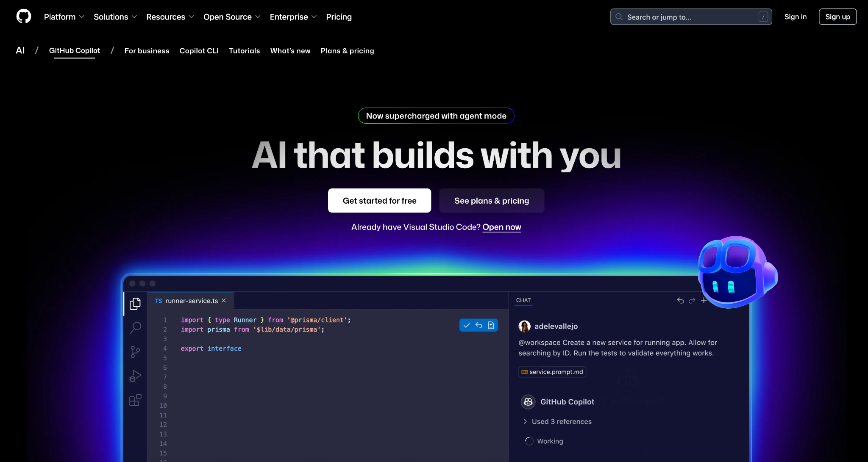Viewport: 868px width, 462px height.
Task: Open the Enterprise dropdown menu
Action: tap(293, 17)
